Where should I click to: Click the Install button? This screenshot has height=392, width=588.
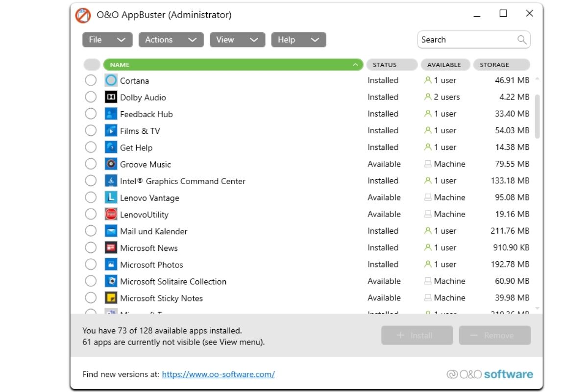(417, 335)
